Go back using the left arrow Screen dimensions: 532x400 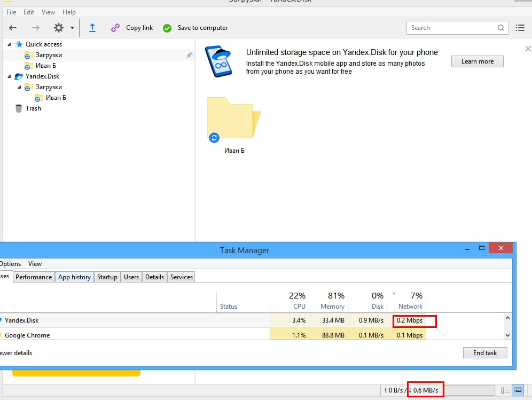(x=13, y=28)
